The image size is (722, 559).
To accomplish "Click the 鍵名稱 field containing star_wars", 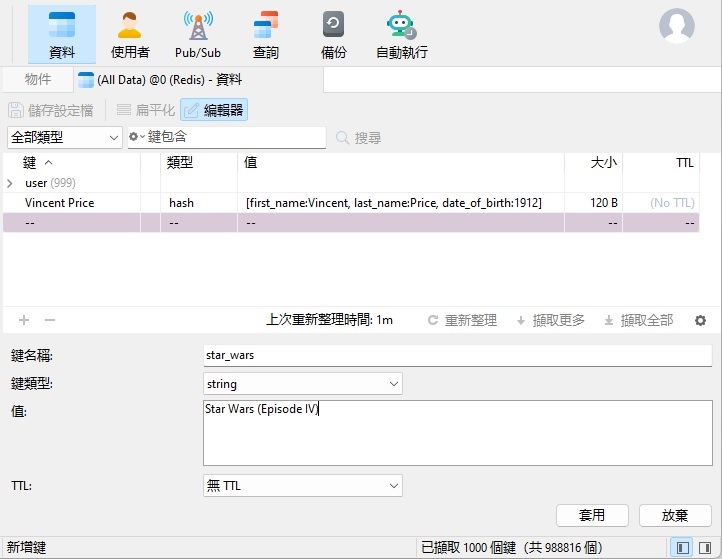I will pyautogui.click(x=457, y=355).
